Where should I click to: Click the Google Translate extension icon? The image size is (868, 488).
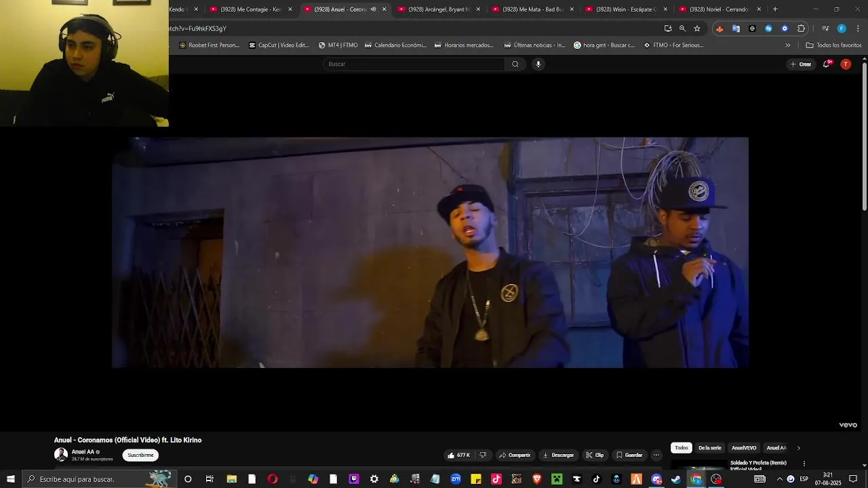tap(736, 28)
